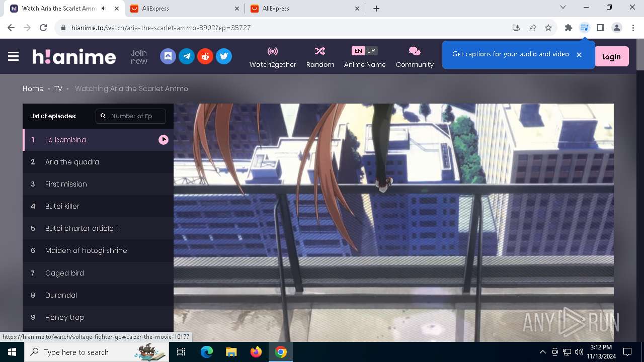Open the Community page
Image resolution: width=644 pixels, height=362 pixels.
(415, 57)
